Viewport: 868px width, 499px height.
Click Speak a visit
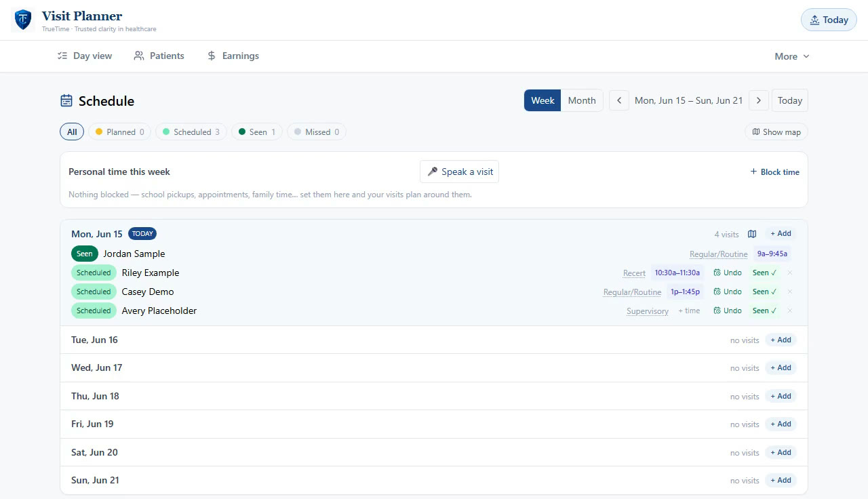pos(460,172)
